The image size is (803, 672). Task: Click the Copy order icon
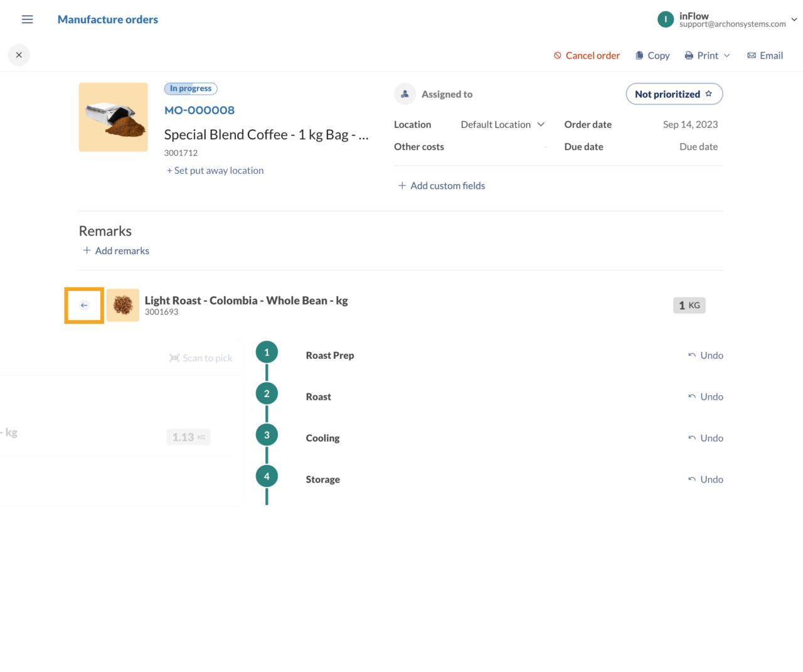(x=638, y=55)
